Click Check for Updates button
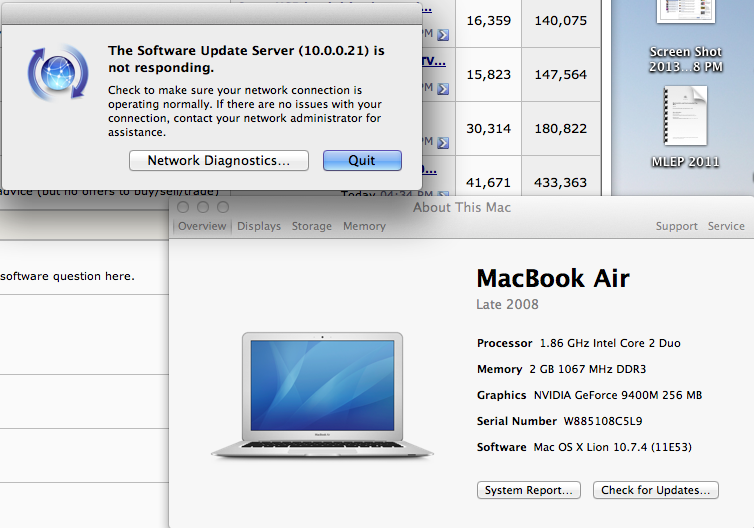This screenshot has width=754, height=528. tap(655, 490)
